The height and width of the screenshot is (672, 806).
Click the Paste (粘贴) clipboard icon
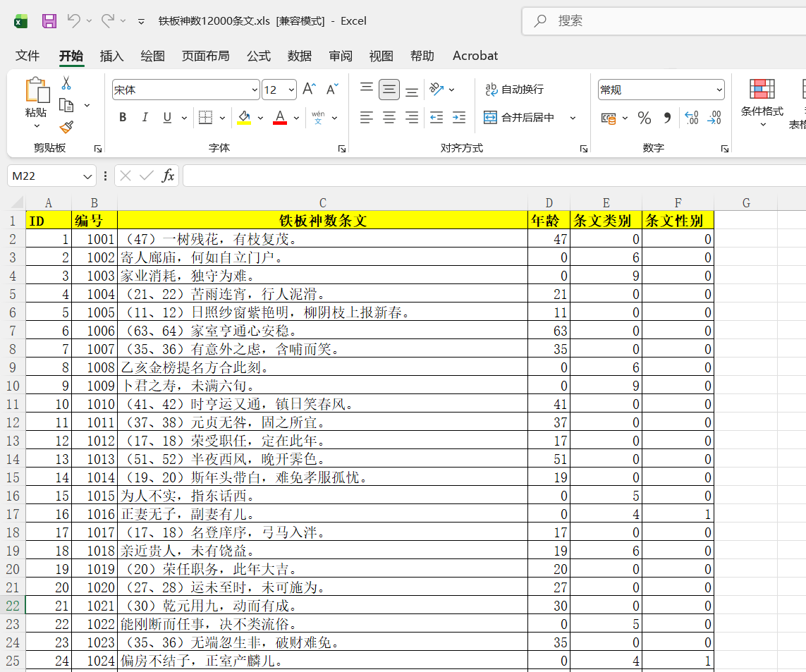[x=37, y=90]
